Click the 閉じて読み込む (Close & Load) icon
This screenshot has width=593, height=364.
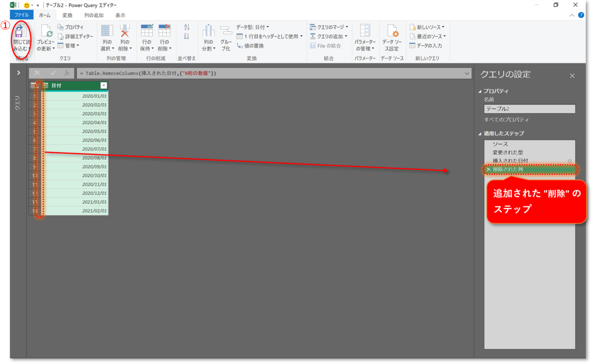[19, 33]
